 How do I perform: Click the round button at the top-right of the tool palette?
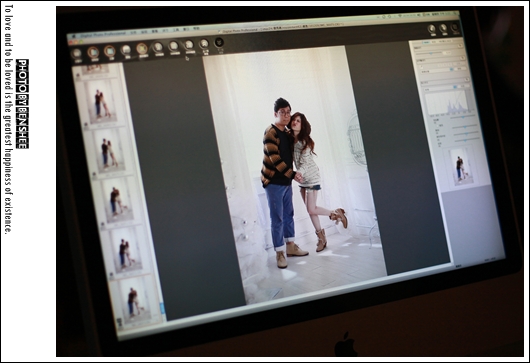tap(460, 45)
